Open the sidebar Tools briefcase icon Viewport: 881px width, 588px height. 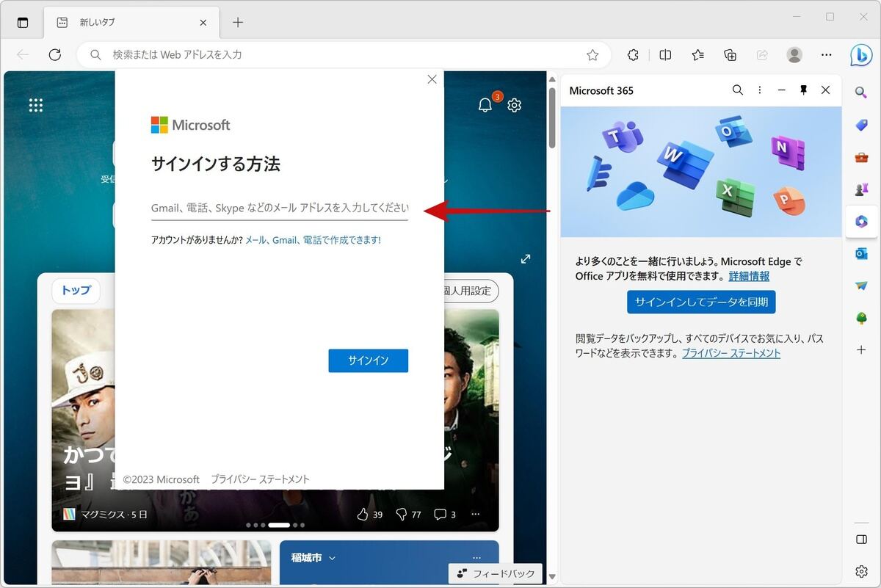point(861,157)
